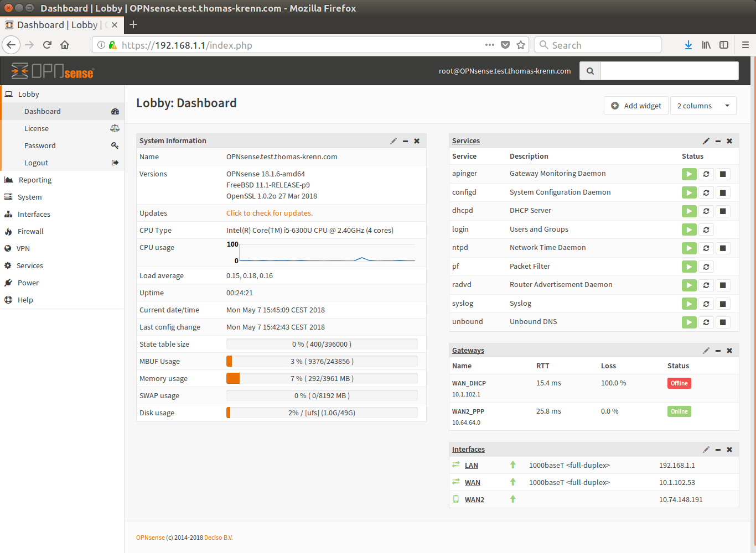Edit the System Information widget with pencil icon
Viewport: 756px width, 553px height.
point(393,141)
